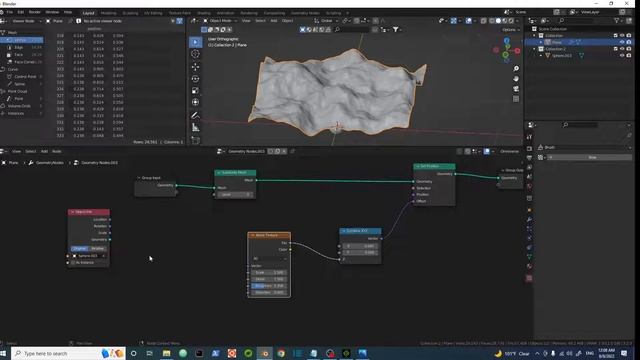
Task: Toggle the camera view icon in viewport
Action: point(516,89)
